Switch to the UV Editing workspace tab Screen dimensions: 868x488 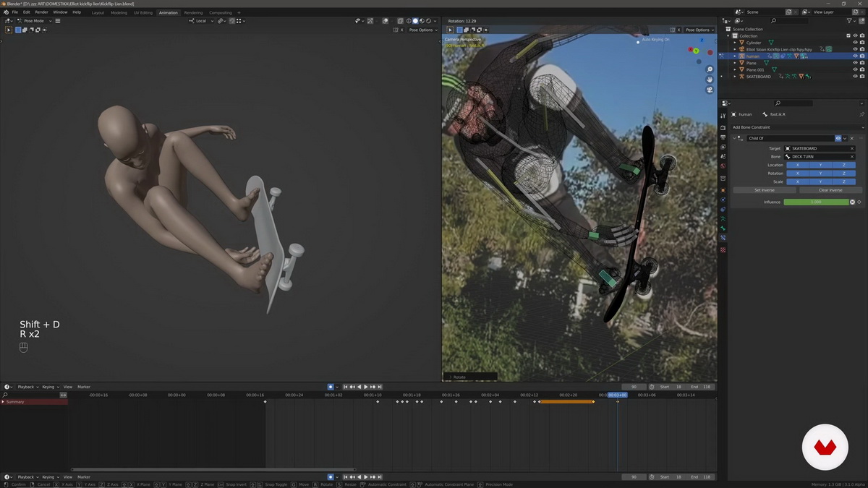click(143, 12)
